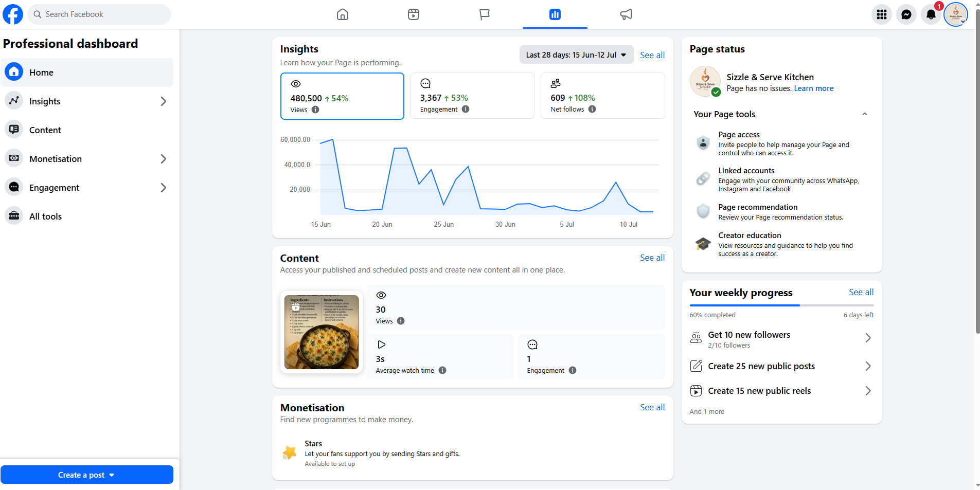Open Engagement in the sidebar
The height and width of the screenshot is (490, 980).
(87, 188)
